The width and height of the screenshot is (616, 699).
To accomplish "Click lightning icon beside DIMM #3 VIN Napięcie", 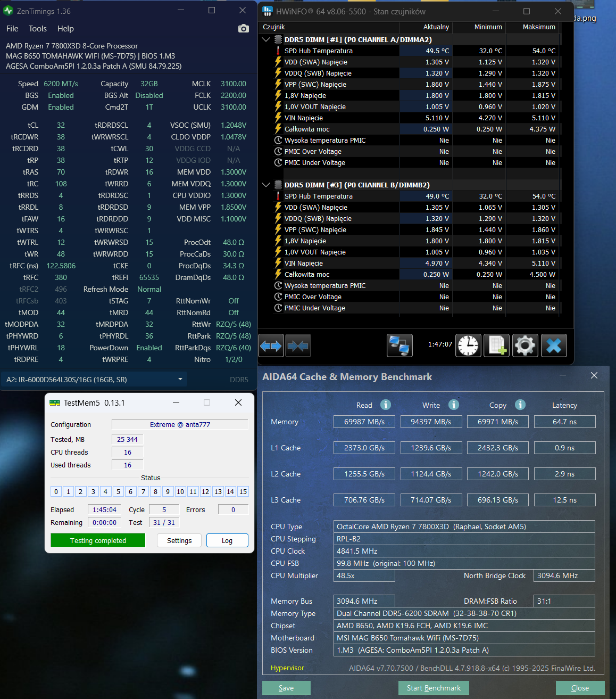I will click(x=278, y=263).
